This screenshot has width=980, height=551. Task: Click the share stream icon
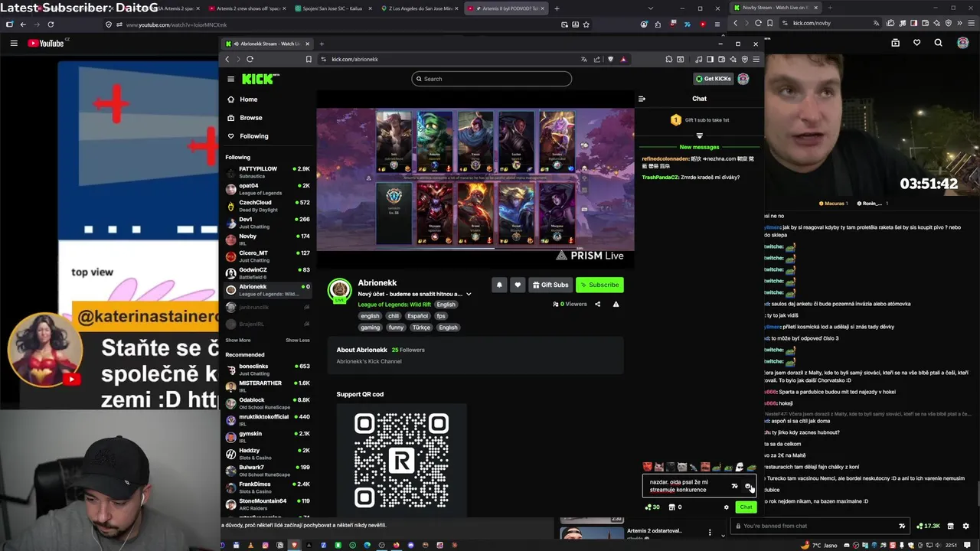598,304
